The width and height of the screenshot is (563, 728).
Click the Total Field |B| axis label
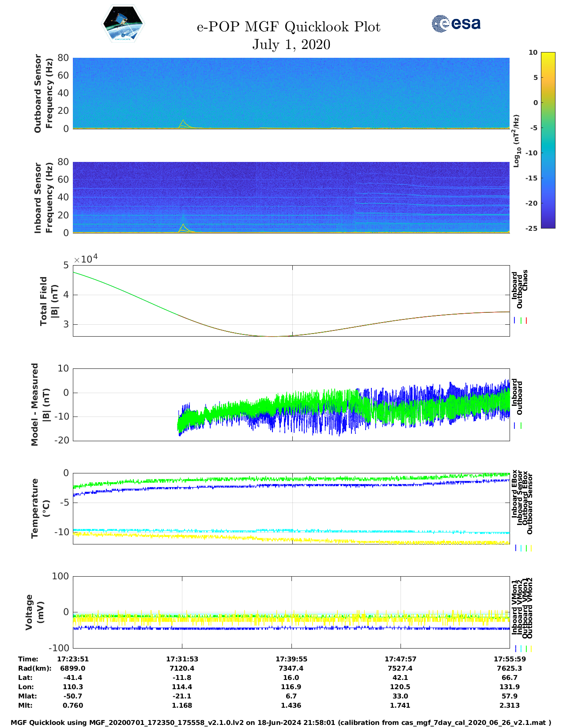pos(49,301)
